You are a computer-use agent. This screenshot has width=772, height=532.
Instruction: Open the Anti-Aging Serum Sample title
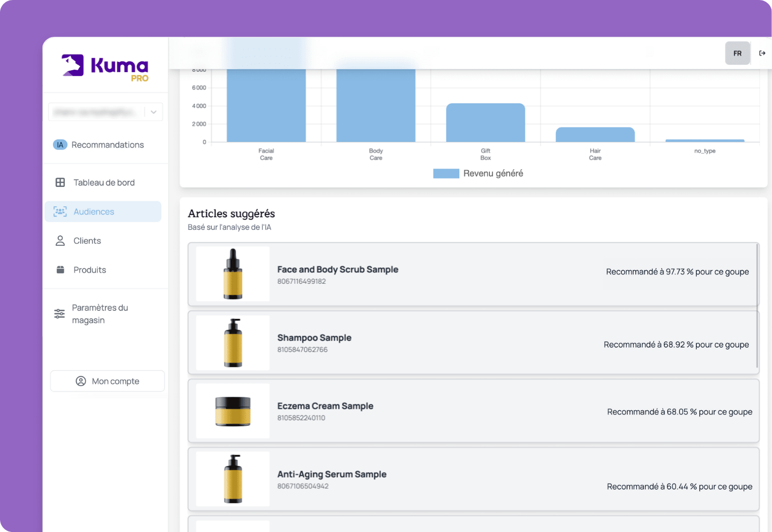pos(332,474)
